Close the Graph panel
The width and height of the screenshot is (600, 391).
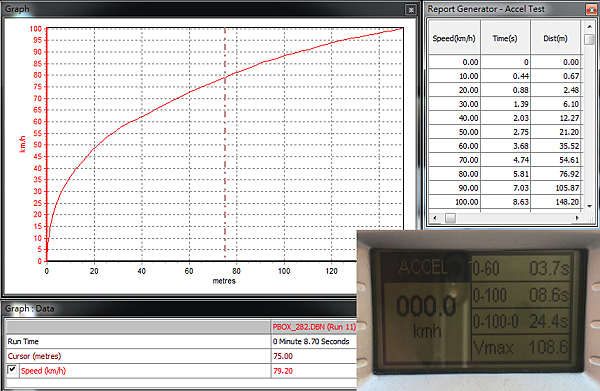click(x=411, y=10)
